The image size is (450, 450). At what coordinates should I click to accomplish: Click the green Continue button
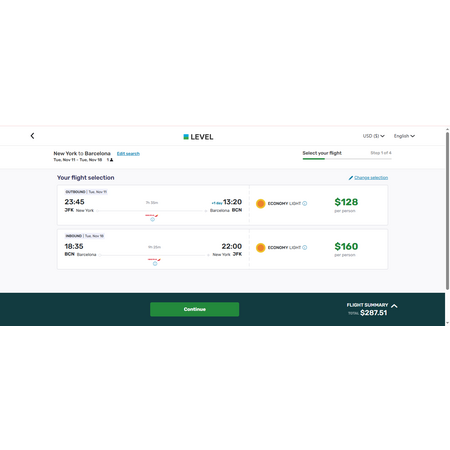click(195, 309)
